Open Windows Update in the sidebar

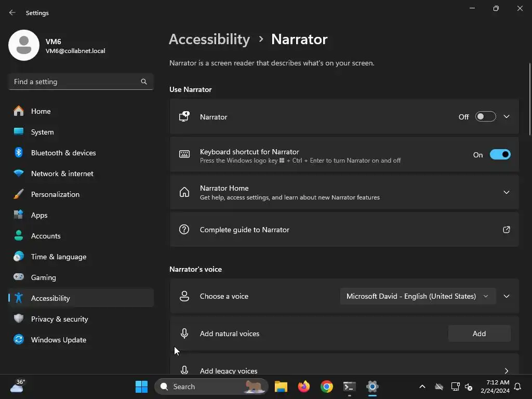tap(81, 340)
